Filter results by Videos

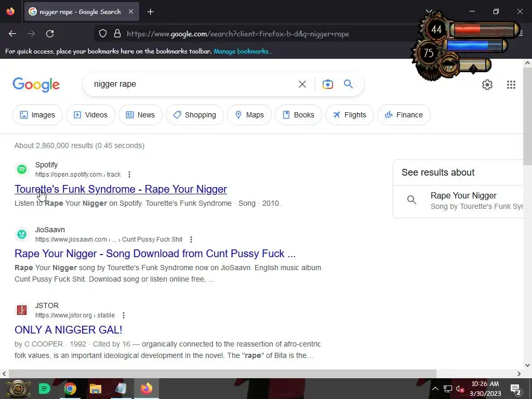pyautogui.click(x=90, y=115)
